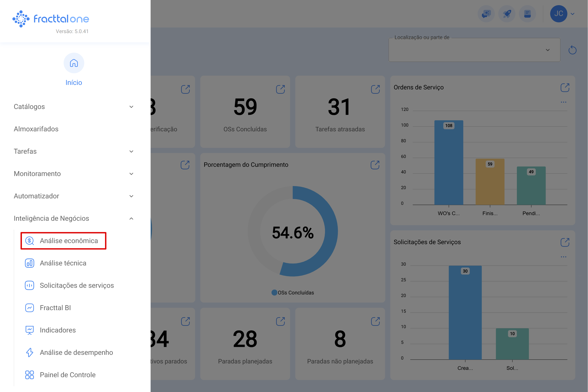The height and width of the screenshot is (392, 588).
Task: Open more options on Ordens de Serviço chart
Action: pos(563,102)
